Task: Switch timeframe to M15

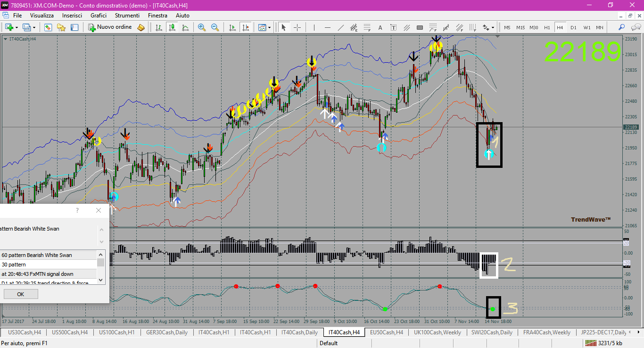Action: 520,27
